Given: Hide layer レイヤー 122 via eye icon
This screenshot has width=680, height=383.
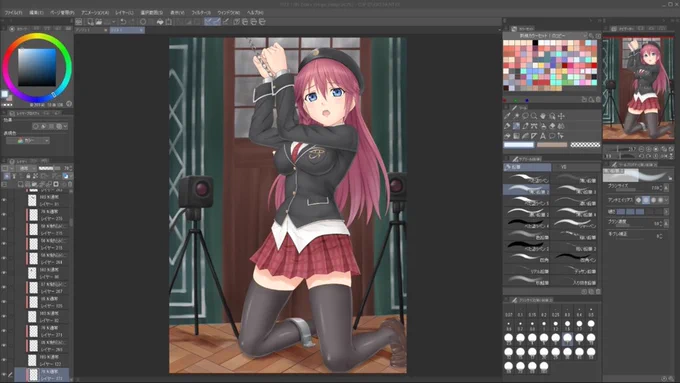Looking at the screenshot, I should 4,360.
